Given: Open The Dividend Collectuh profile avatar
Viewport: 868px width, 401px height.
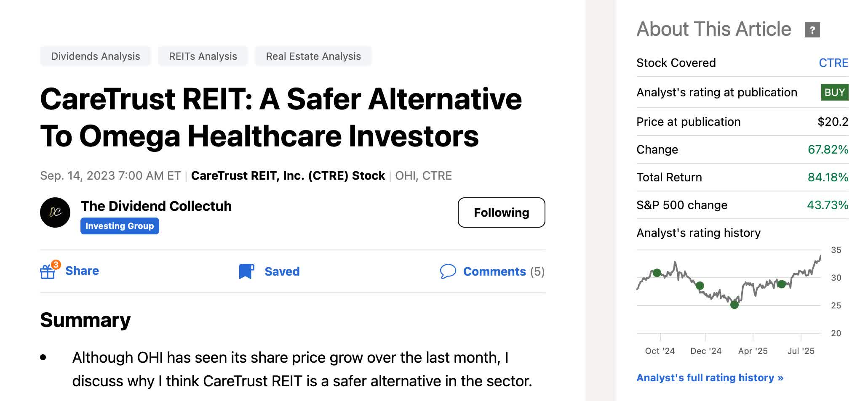Looking at the screenshot, I should coord(56,212).
